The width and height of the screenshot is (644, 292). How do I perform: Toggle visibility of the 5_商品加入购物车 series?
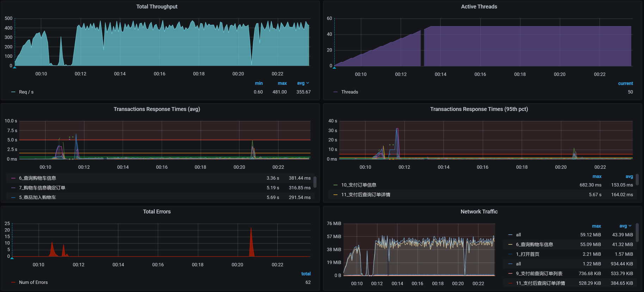[x=37, y=197]
